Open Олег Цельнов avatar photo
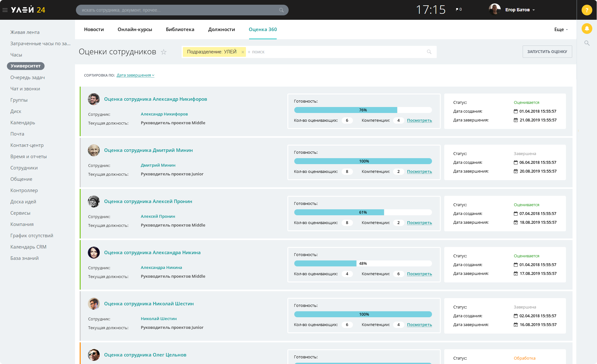 coord(94,355)
